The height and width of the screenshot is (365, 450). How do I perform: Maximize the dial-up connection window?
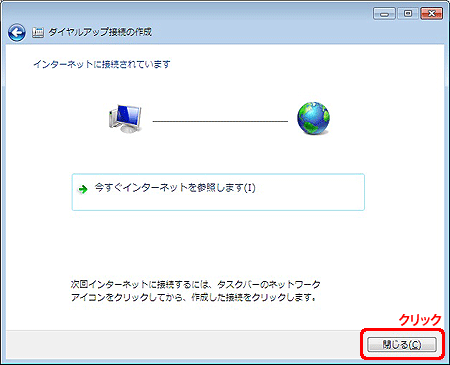click(x=408, y=14)
